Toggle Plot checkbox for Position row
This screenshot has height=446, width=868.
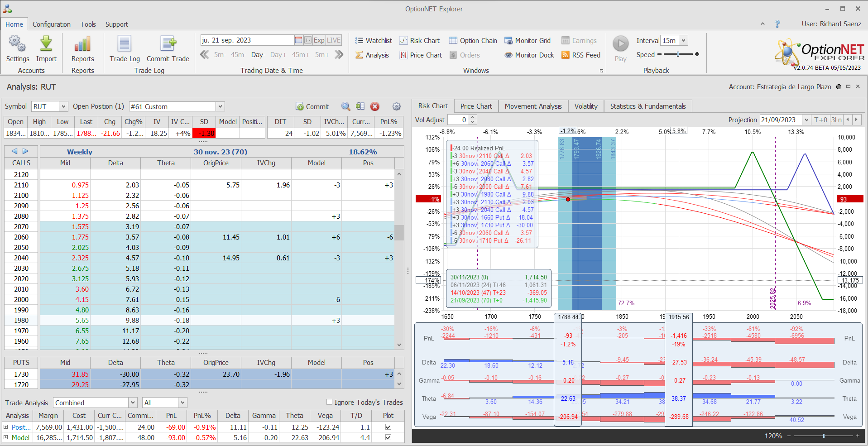(x=388, y=427)
